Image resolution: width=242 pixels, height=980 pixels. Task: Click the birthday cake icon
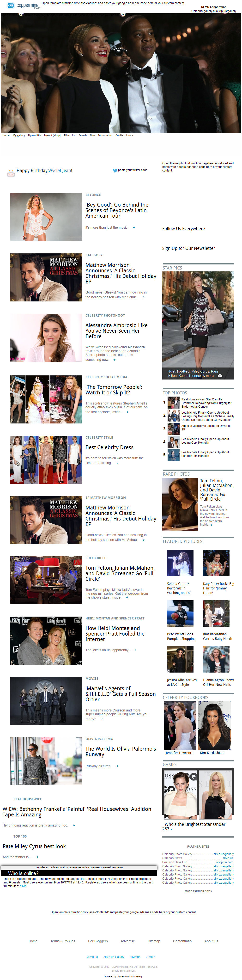(x=11, y=173)
